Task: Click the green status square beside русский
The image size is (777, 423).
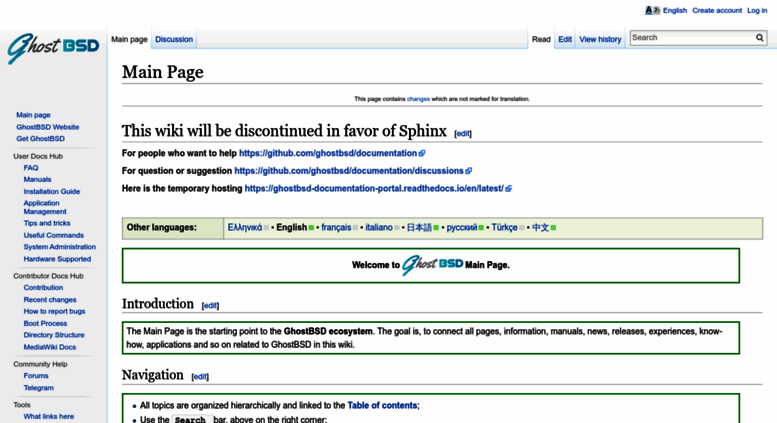Action: pos(481,228)
